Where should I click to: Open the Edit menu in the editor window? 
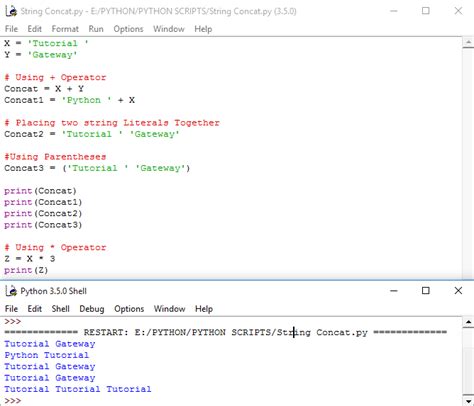34,29
